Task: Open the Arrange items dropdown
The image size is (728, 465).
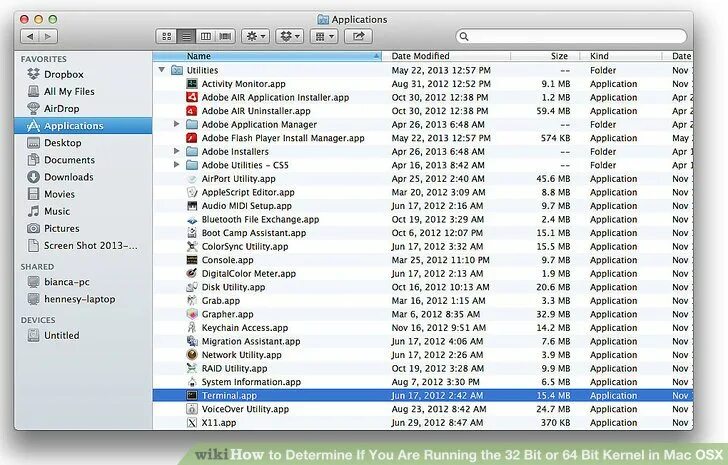Action: [x=324, y=36]
